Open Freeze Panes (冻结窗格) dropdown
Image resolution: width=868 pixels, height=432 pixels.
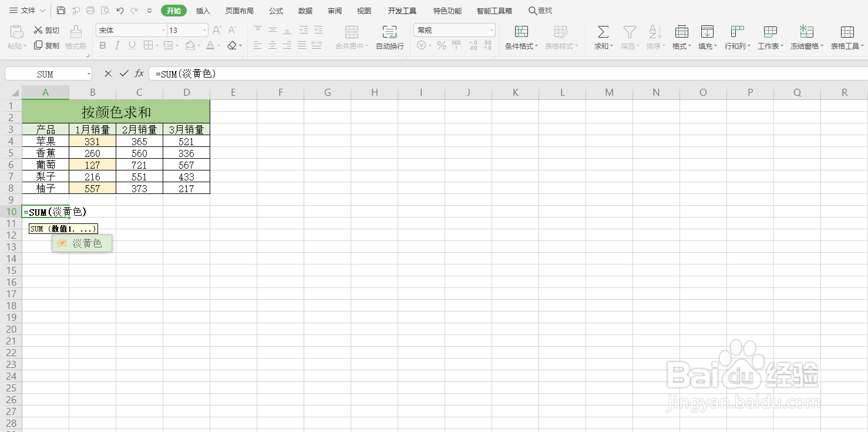(x=806, y=38)
